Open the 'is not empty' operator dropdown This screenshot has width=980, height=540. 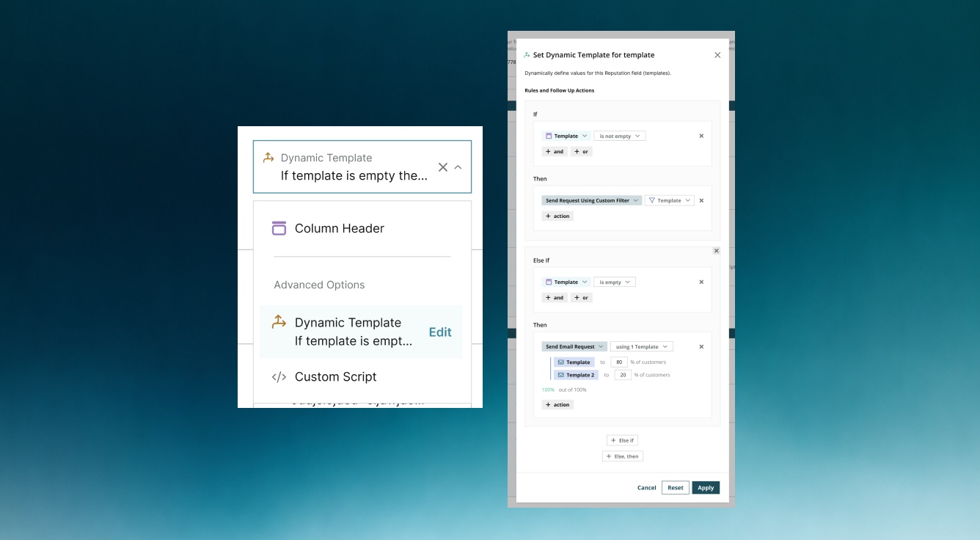619,136
